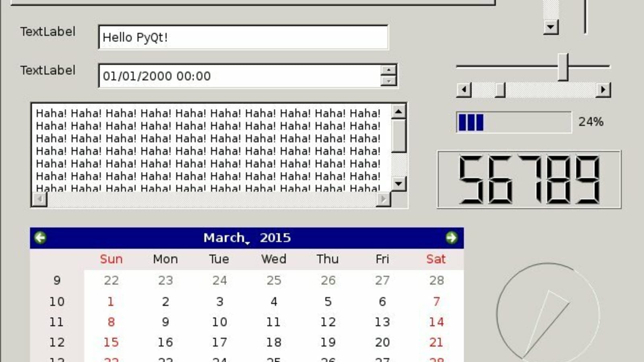Viewport: 644px width, 362px height.
Task: Select March 14 in calendar
Action: pyautogui.click(x=436, y=322)
